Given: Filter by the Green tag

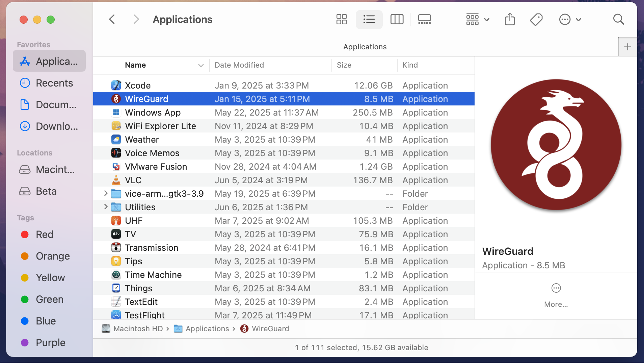Looking at the screenshot, I should tap(49, 299).
